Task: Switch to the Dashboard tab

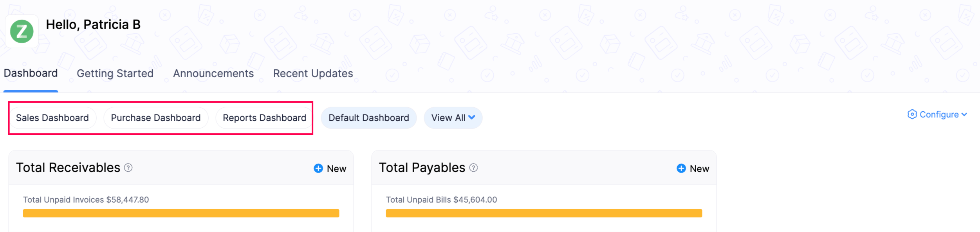Action: click(x=31, y=73)
